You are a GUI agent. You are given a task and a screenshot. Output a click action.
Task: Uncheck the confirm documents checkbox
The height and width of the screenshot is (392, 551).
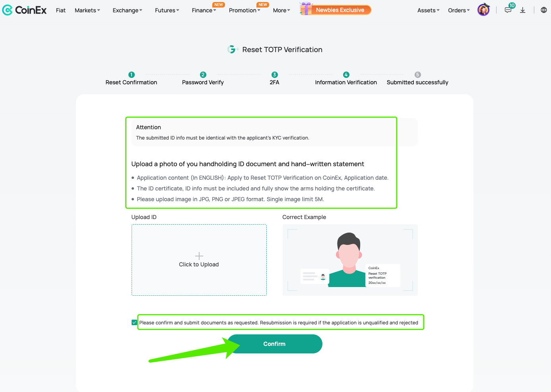coord(134,322)
